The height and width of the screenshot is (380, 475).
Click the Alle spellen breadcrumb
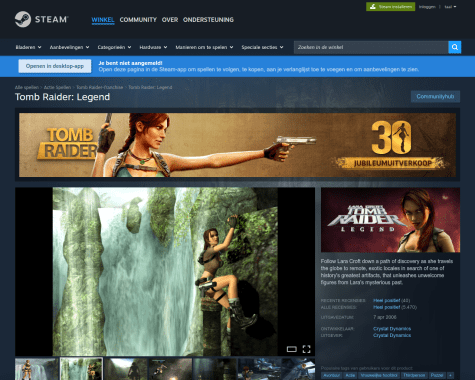(x=27, y=87)
